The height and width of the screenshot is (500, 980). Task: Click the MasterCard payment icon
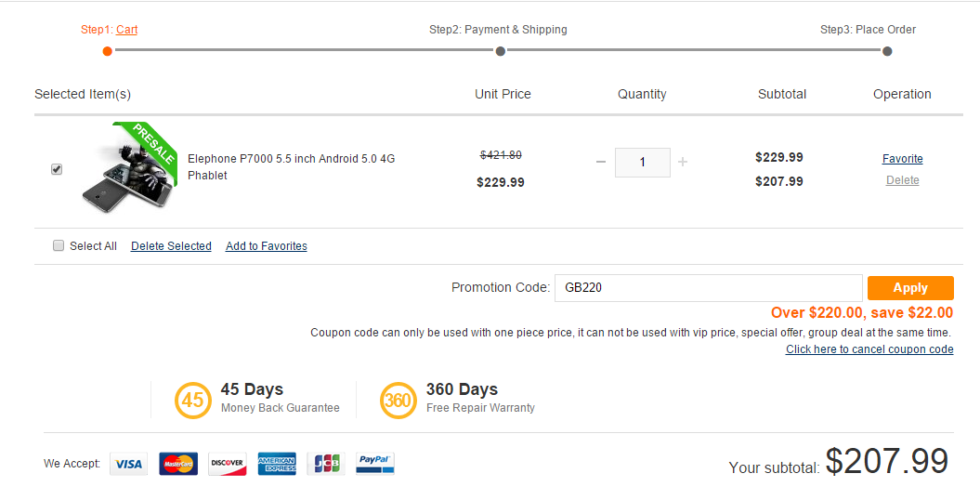[x=178, y=464]
